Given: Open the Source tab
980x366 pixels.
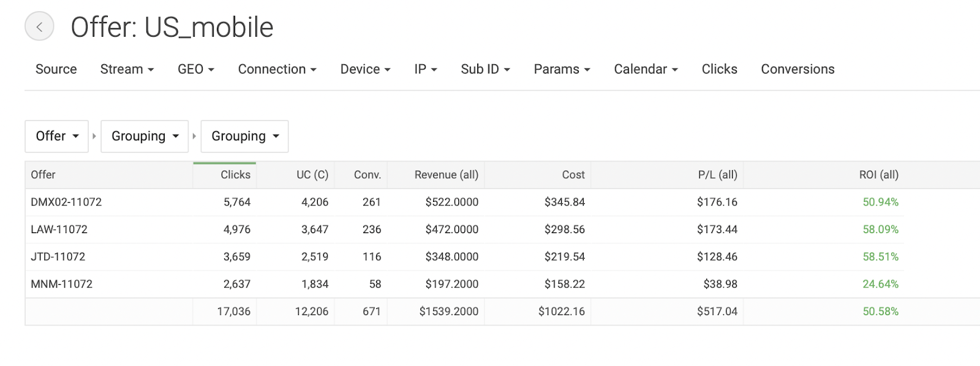Looking at the screenshot, I should [x=56, y=69].
